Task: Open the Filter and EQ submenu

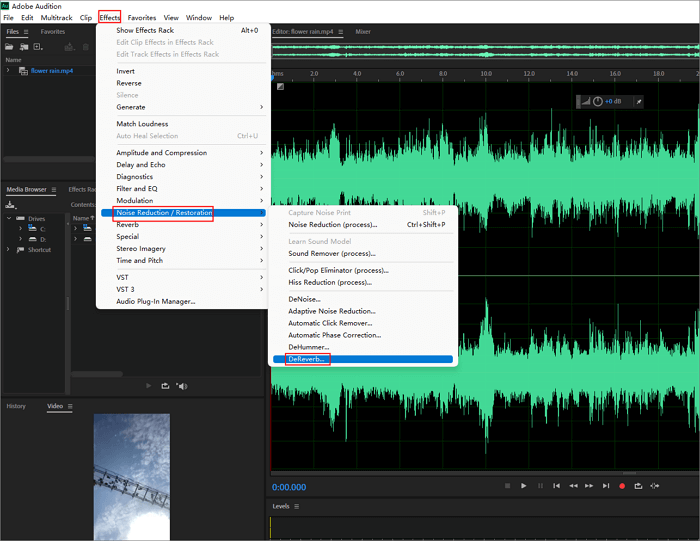Action: pos(182,189)
